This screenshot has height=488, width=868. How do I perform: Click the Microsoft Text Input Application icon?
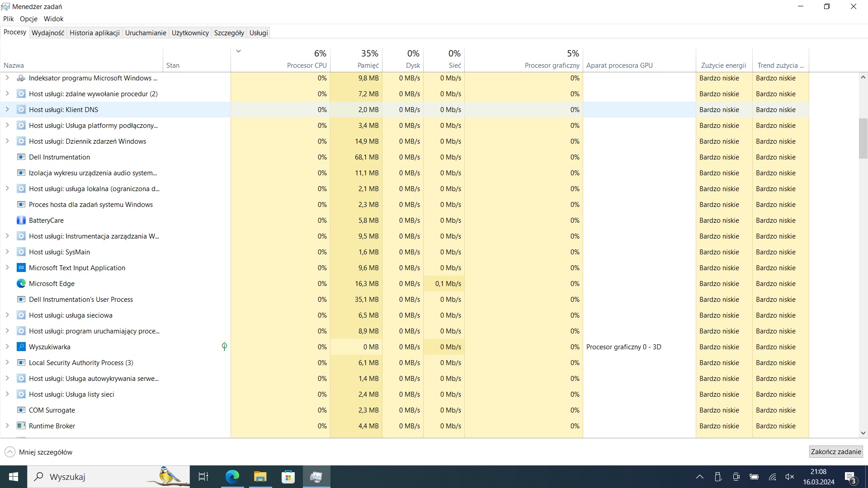(x=21, y=268)
